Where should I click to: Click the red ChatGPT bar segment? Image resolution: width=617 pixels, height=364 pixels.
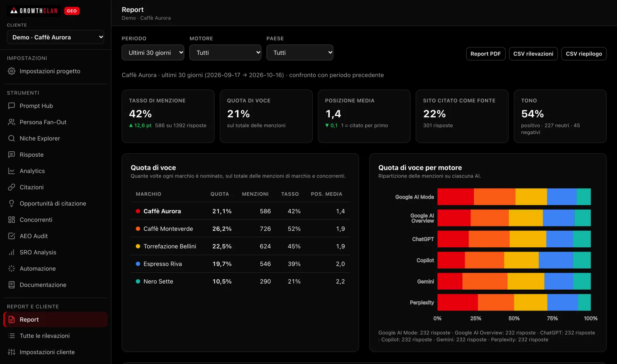tap(453, 239)
